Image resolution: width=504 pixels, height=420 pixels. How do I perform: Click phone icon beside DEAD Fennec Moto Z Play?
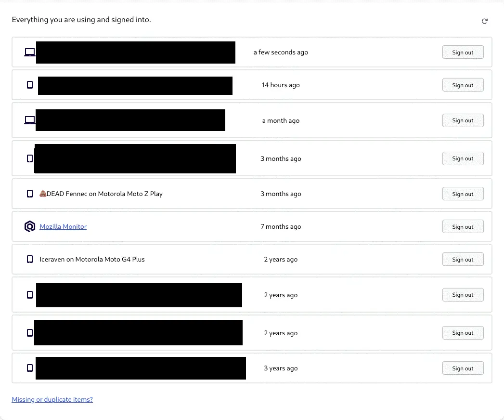tap(30, 194)
